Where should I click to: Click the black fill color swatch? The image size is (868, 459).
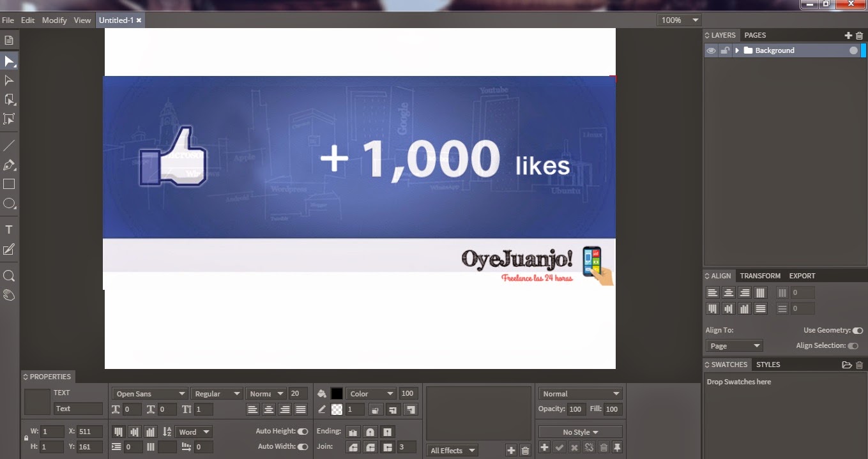(x=337, y=394)
